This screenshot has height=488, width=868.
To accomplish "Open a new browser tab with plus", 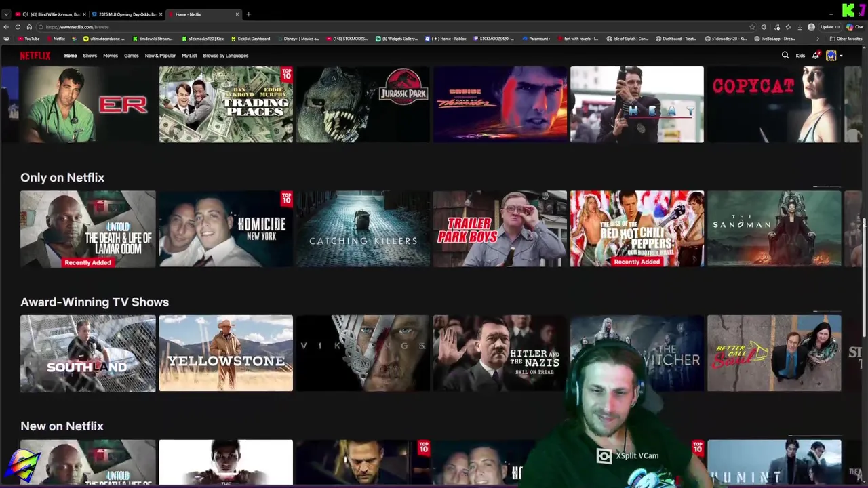I will click(x=248, y=14).
